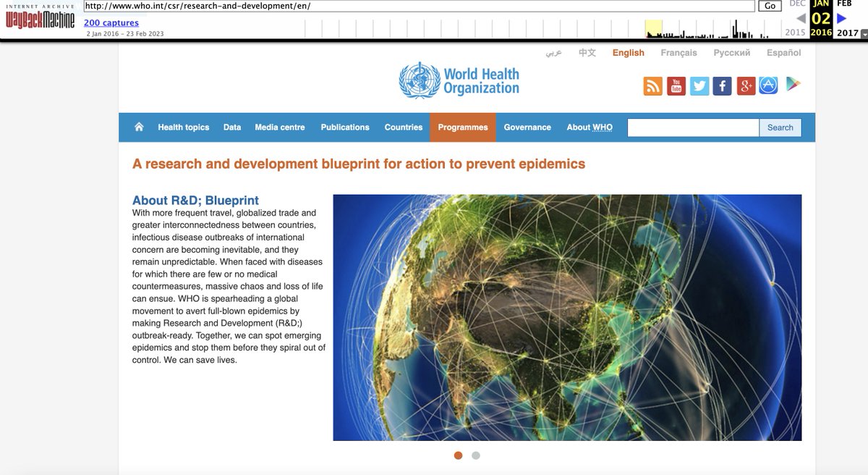Open the Facebook page icon
The height and width of the screenshot is (475, 868).
pos(722,86)
